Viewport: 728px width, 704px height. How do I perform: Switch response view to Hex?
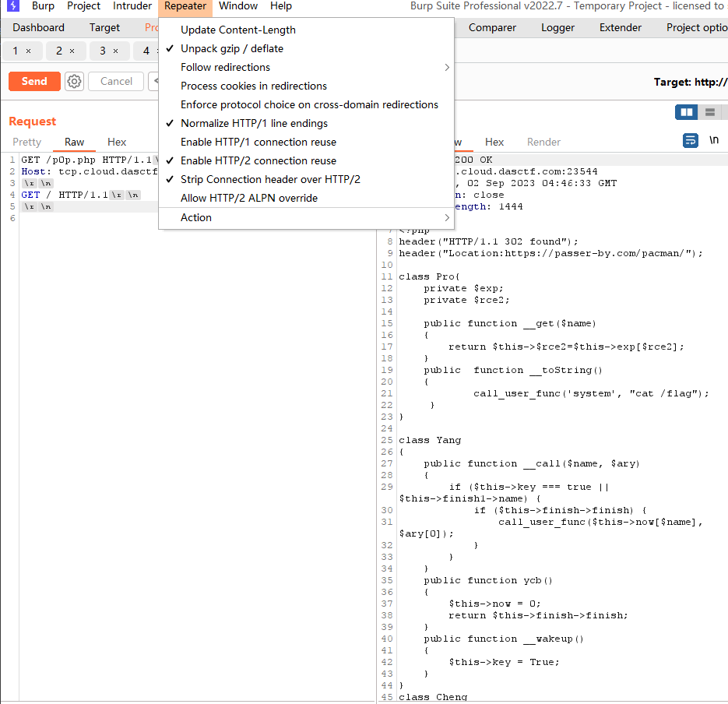coord(494,142)
